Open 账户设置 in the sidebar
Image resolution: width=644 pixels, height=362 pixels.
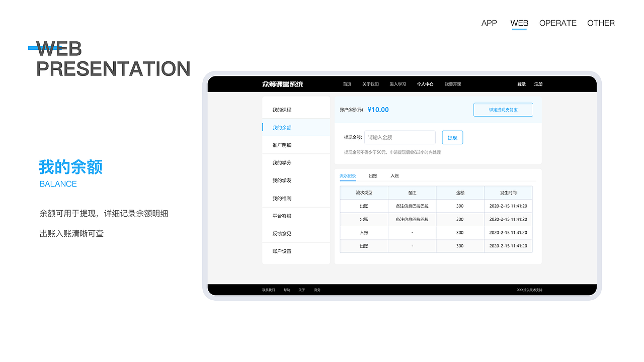click(x=296, y=251)
